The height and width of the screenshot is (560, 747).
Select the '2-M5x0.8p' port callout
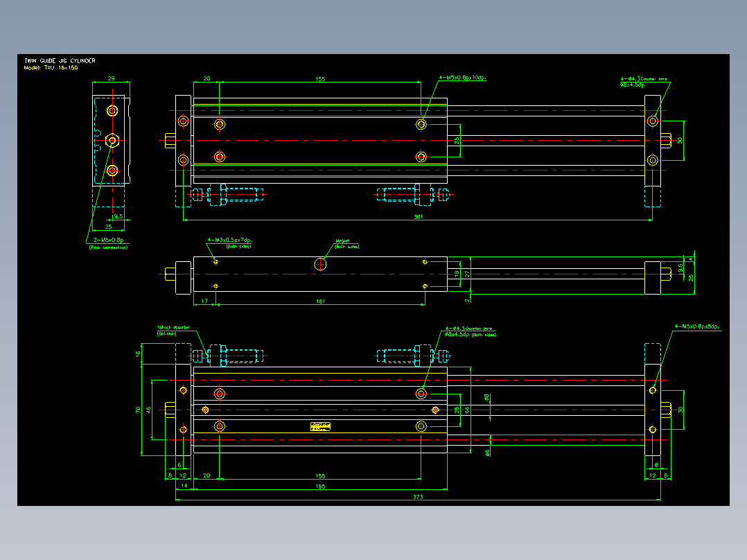[108, 240]
